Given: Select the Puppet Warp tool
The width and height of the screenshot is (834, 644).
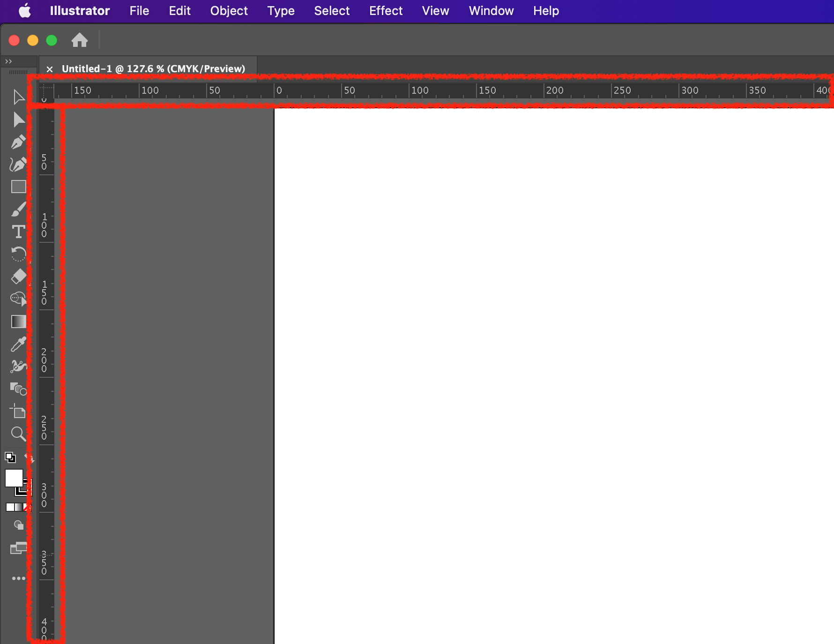Looking at the screenshot, I should [18, 366].
